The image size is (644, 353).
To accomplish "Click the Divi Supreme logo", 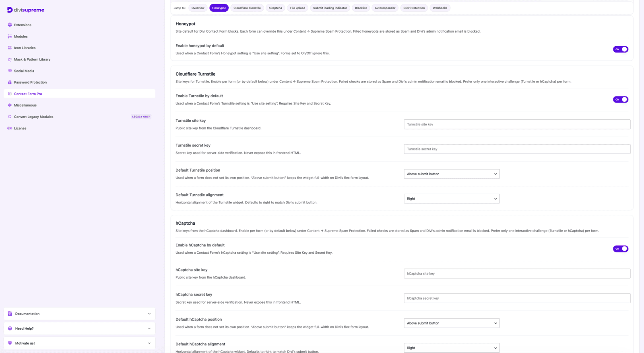I will tap(26, 10).
